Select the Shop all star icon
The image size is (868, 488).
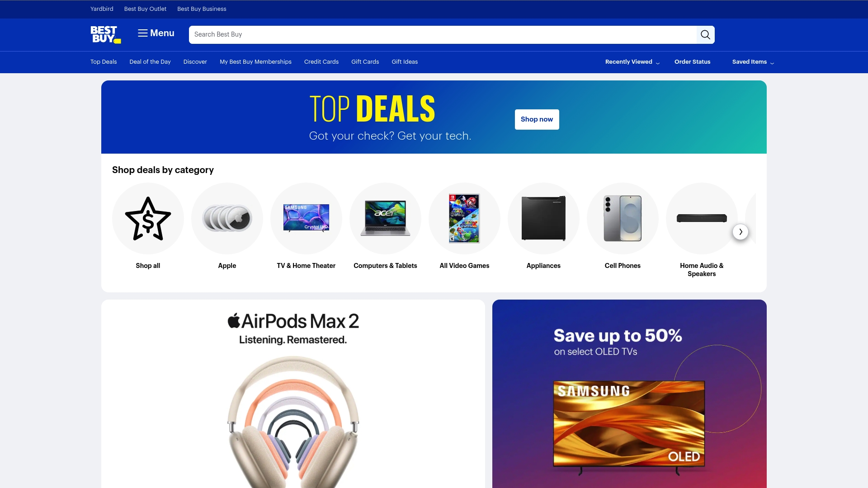tap(148, 219)
